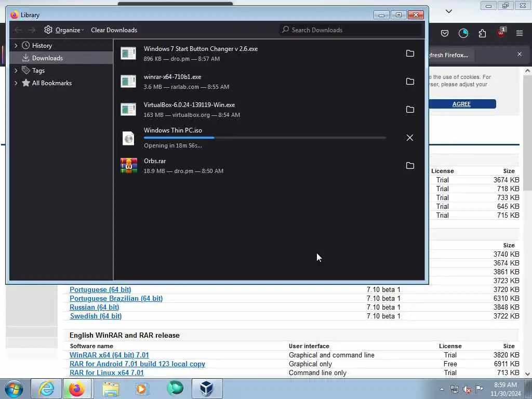The image size is (532, 399).
Task: Click All Bookmarks star icon
Action: 26,83
